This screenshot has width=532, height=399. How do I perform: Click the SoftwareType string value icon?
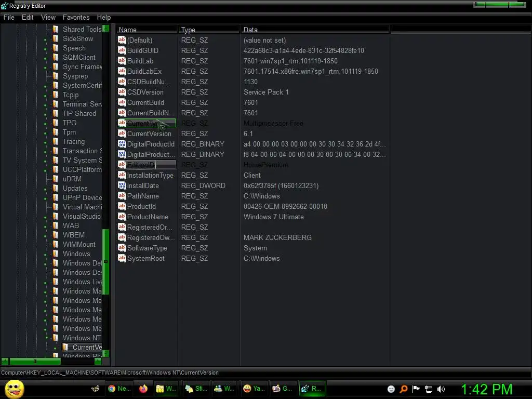click(122, 248)
